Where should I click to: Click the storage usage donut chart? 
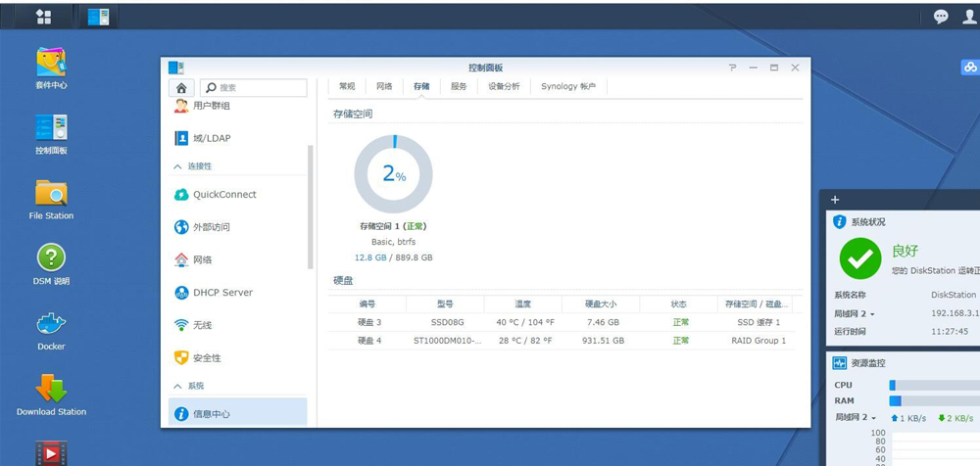(x=393, y=174)
